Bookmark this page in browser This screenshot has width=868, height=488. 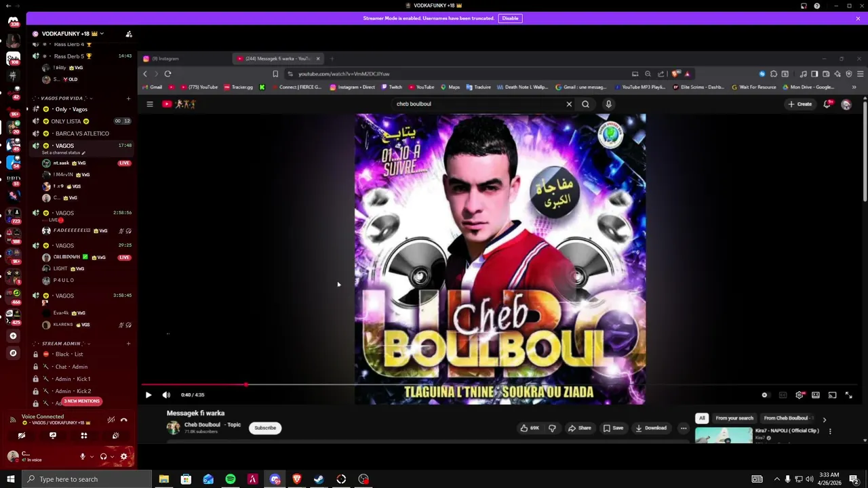point(275,74)
